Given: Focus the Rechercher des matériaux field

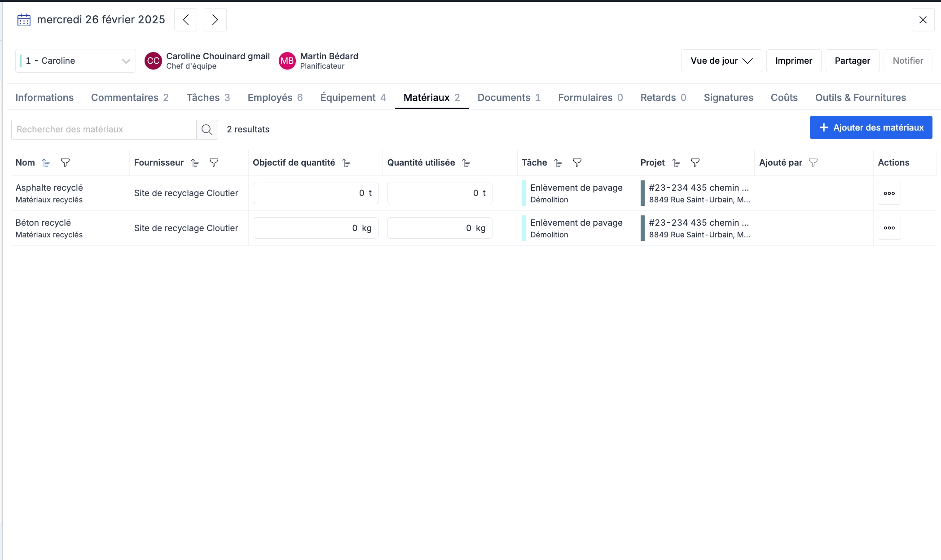Looking at the screenshot, I should pyautogui.click(x=104, y=130).
